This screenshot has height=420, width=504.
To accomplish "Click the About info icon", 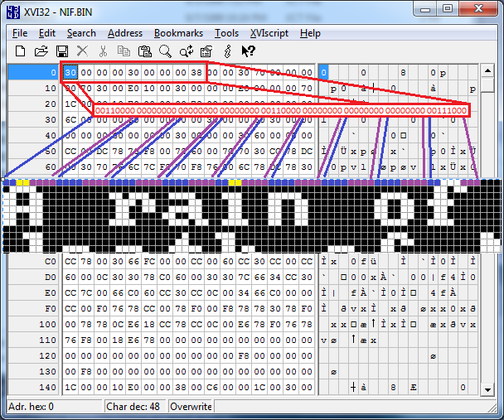I will click(226, 51).
